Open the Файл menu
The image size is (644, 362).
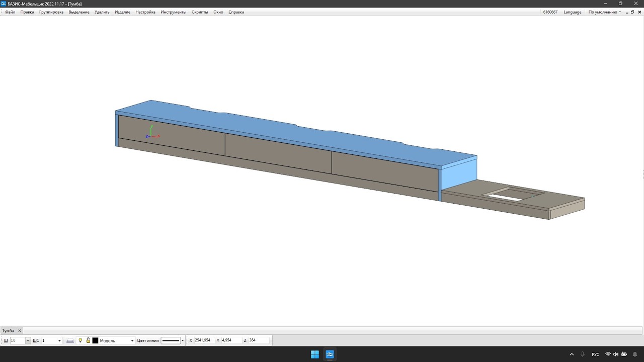[x=10, y=12]
